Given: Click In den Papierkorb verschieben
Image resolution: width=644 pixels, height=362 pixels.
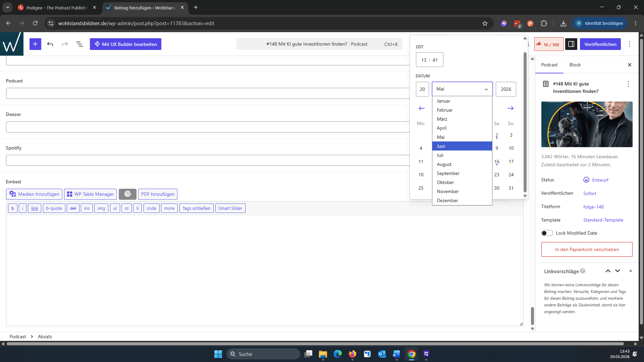Looking at the screenshot, I should point(587,249).
